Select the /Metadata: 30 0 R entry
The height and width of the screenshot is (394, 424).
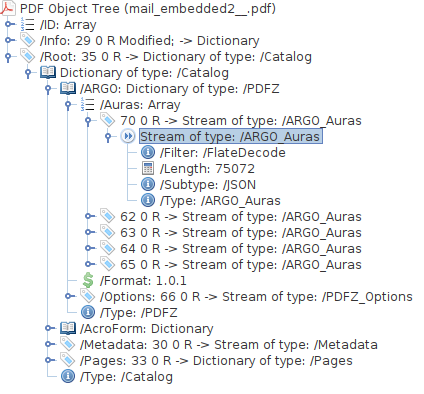click(229, 344)
